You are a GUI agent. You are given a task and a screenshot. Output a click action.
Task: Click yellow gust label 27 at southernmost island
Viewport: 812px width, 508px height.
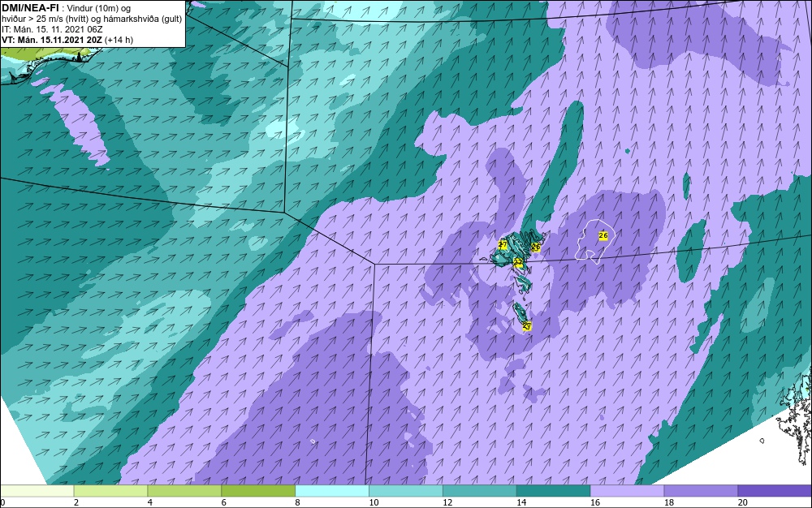pyautogui.click(x=527, y=326)
